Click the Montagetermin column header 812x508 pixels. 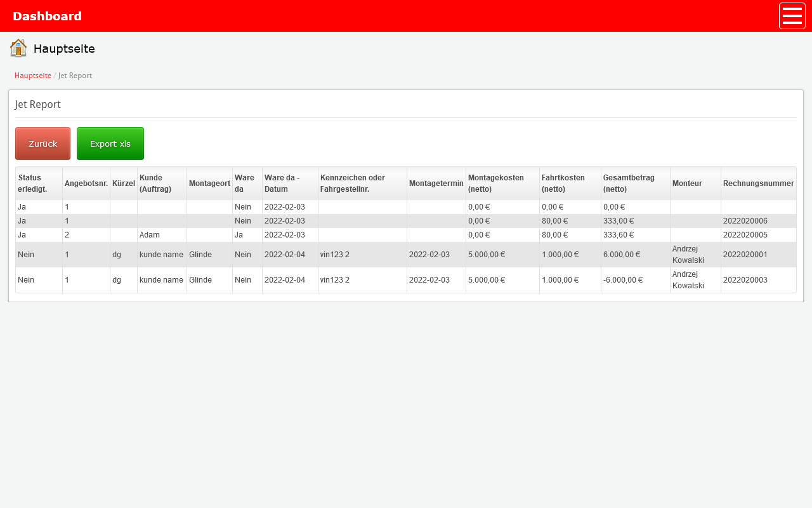pos(436,184)
